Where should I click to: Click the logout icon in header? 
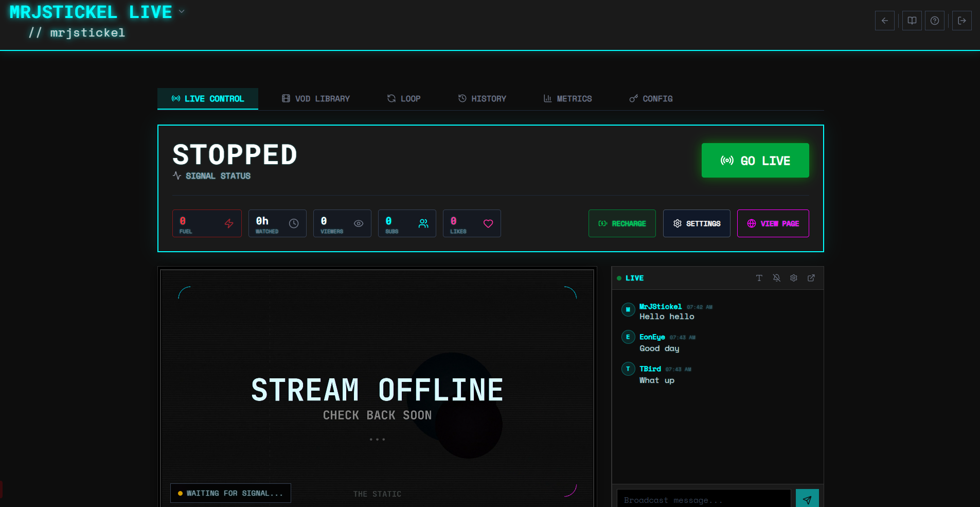[x=961, y=21]
